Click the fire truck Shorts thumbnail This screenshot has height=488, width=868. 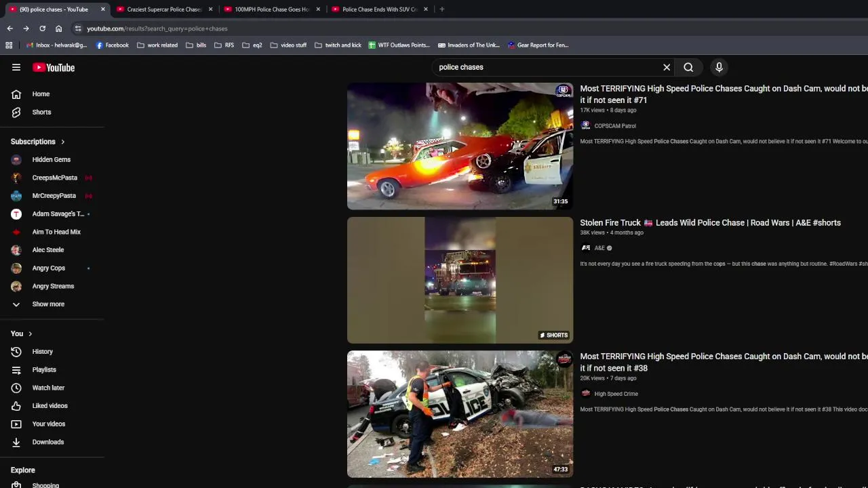point(460,280)
